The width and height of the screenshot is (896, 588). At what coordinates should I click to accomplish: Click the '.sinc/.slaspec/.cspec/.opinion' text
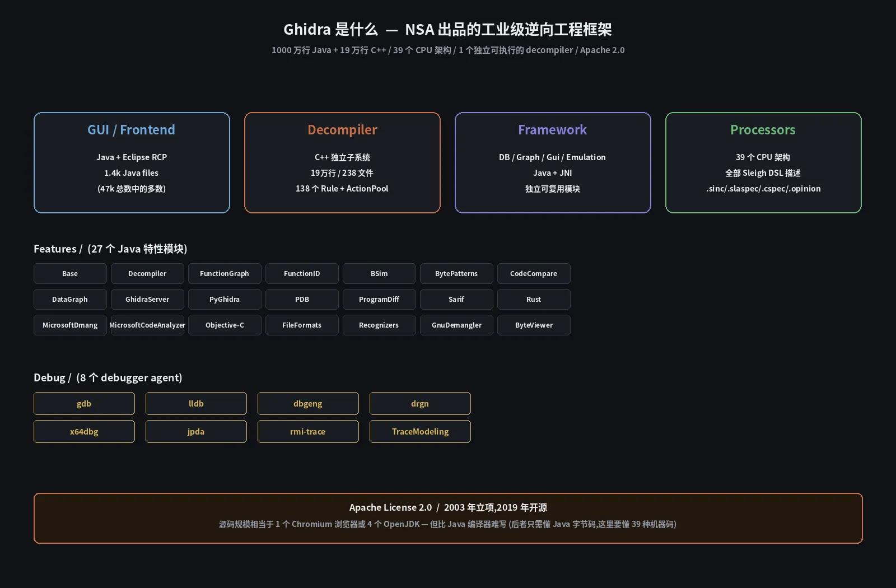click(x=763, y=189)
